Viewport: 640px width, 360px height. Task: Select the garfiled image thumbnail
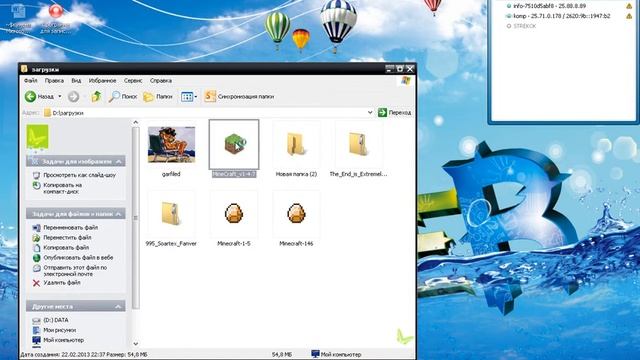[x=171, y=144]
